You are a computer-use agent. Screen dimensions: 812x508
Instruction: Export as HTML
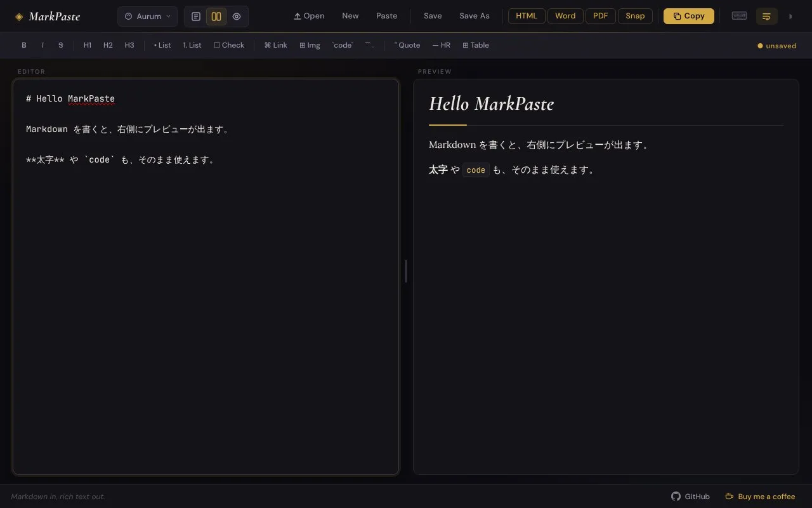(x=527, y=17)
